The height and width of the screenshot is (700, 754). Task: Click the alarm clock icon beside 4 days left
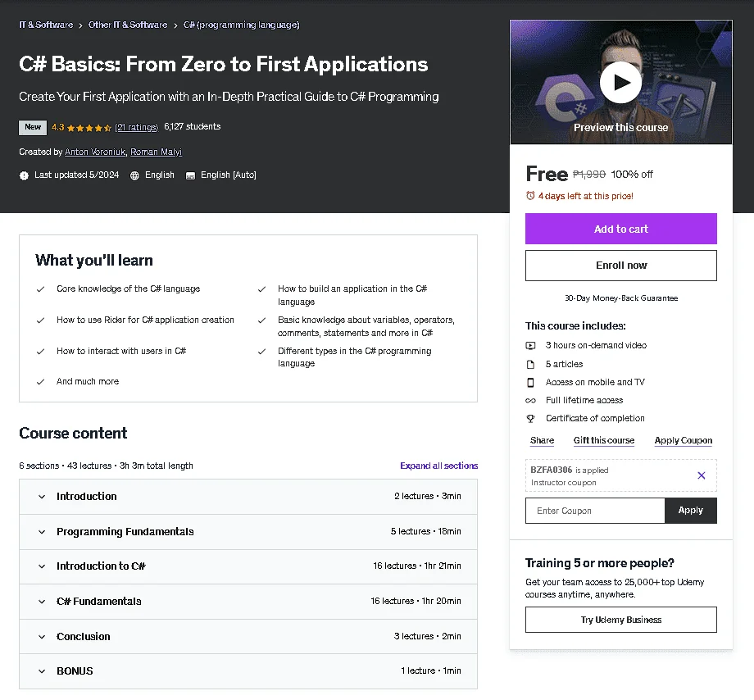(530, 196)
